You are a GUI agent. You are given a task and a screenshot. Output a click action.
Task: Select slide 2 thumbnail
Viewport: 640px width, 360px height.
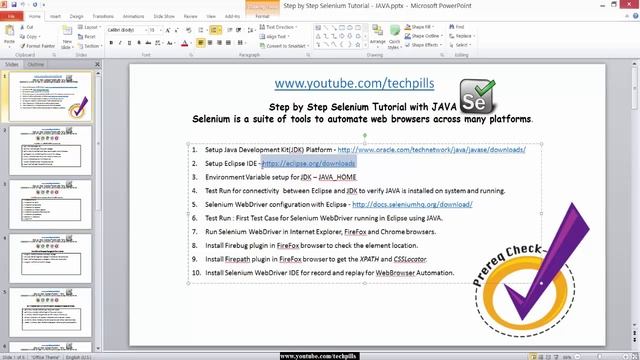point(51,151)
